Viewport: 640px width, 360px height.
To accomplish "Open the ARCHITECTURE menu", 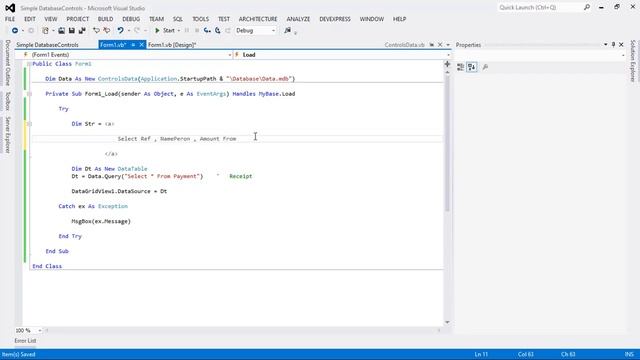I will [258, 19].
